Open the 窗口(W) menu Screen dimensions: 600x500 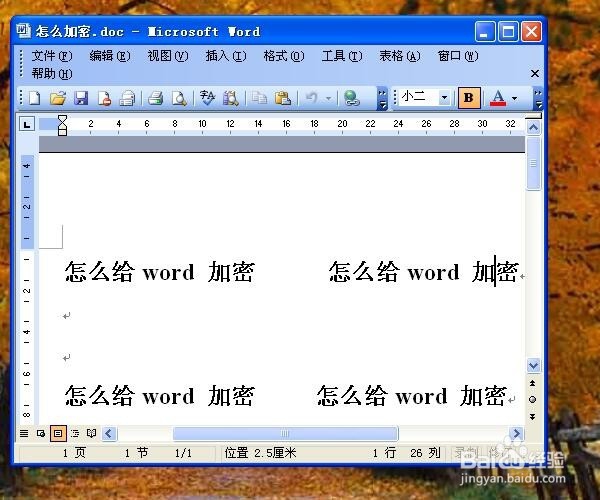click(x=458, y=56)
